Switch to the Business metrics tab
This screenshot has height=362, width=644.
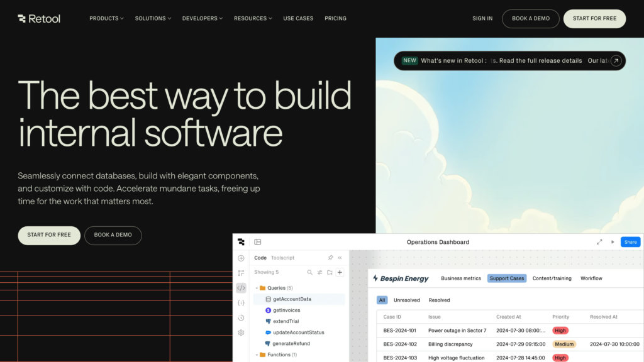pyautogui.click(x=460, y=278)
